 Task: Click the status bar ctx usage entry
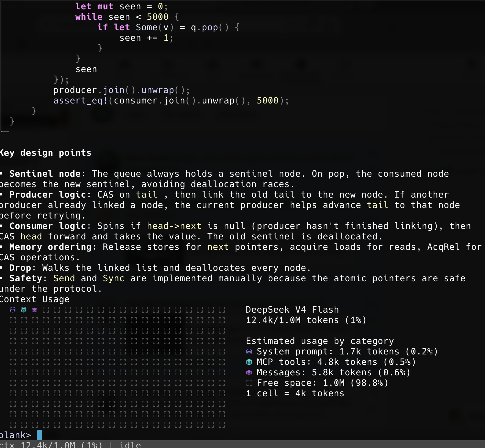51,445
